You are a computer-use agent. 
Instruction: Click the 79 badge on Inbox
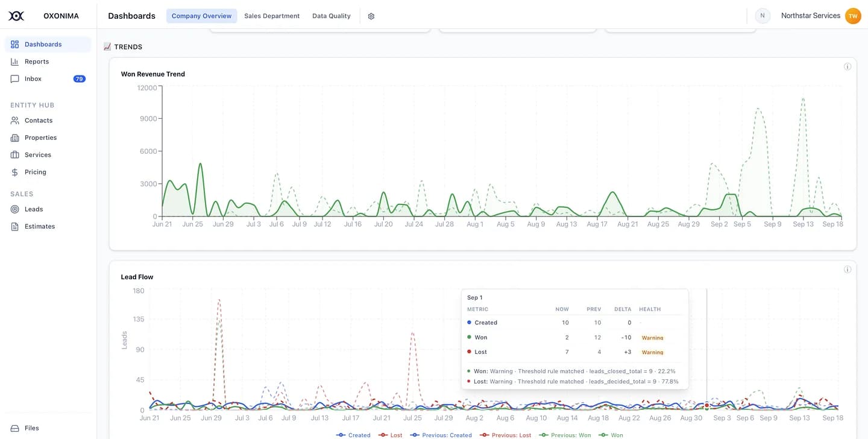pos(80,79)
